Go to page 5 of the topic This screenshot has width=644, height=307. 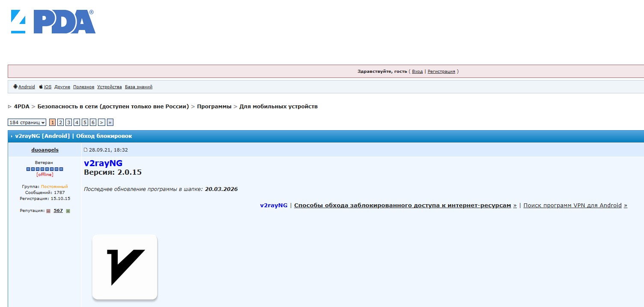click(85, 122)
